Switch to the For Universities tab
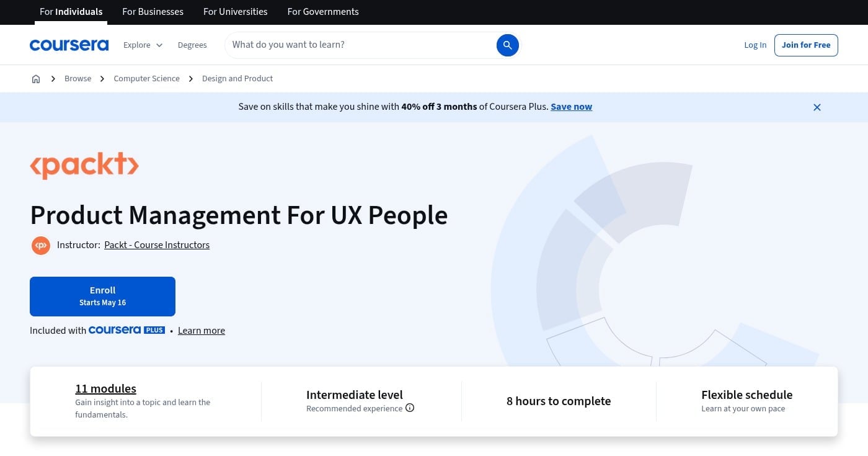Screen dimensions: 868x456 point(236,12)
